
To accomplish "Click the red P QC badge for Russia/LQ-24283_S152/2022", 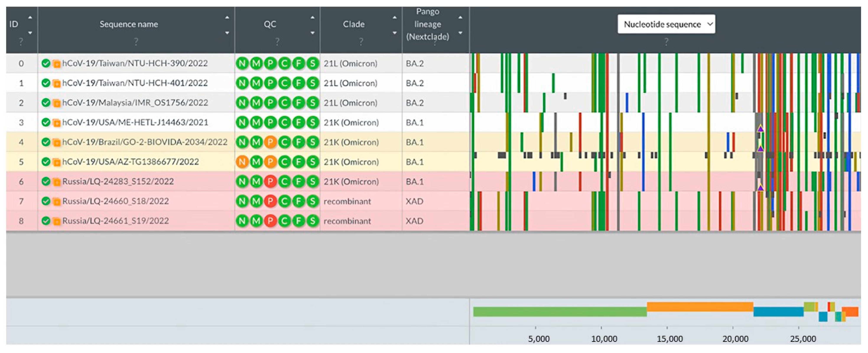I will pos(270,182).
